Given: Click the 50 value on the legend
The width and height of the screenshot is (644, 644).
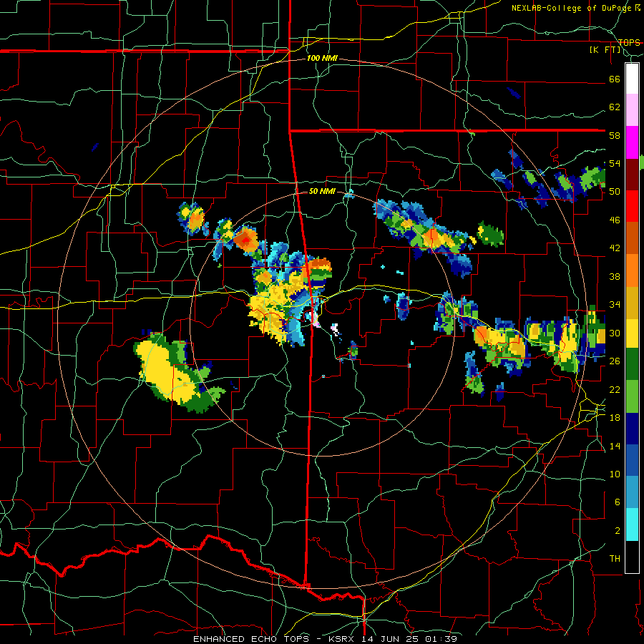Looking at the screenshot, I should pos(615,192).
